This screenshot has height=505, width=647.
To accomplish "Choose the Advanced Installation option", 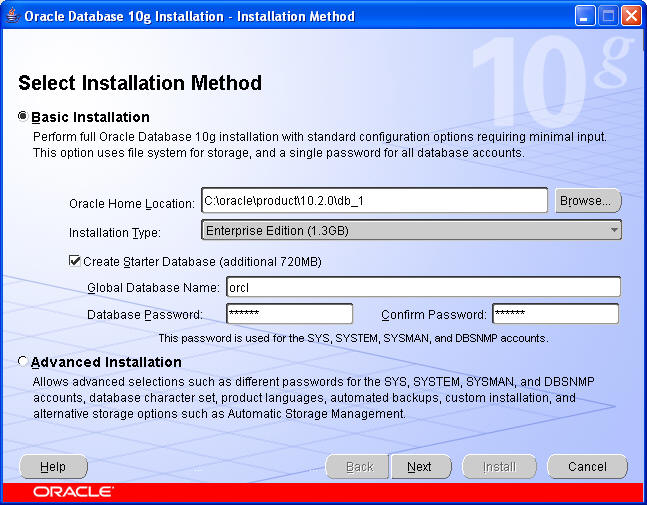I will 24,362.
